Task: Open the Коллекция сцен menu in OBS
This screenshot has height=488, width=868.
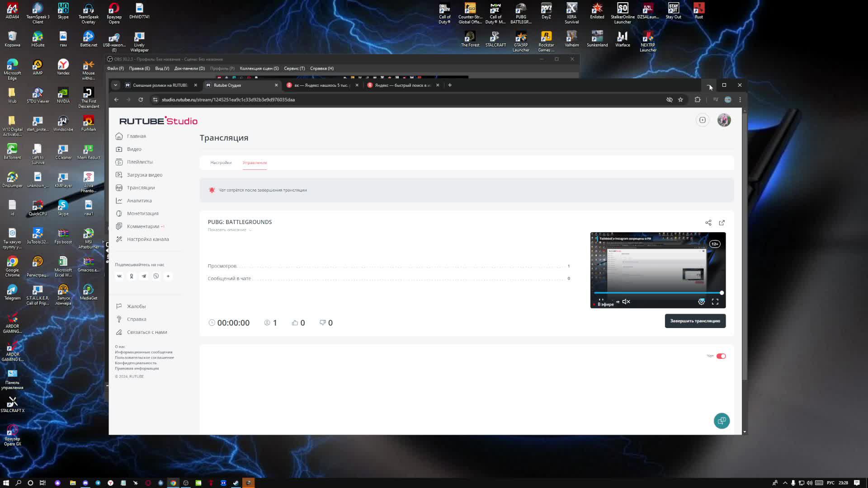Action: point(259,69)
